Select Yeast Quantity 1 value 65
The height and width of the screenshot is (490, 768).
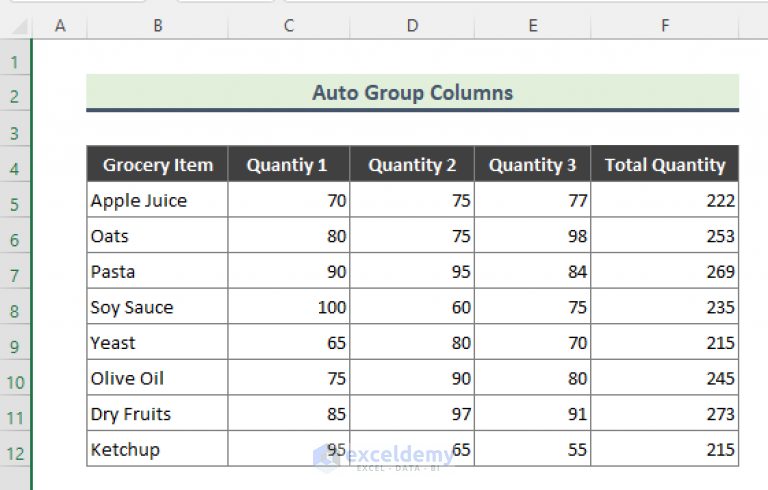pos(289,342)
